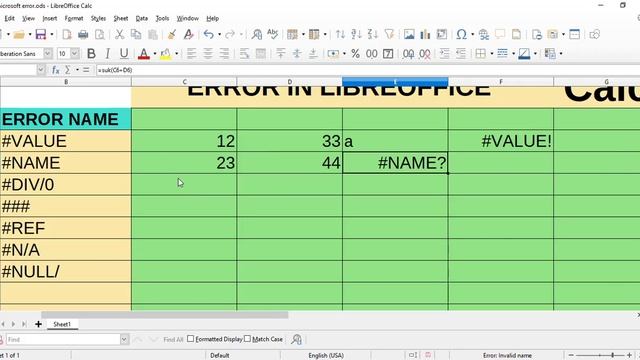Align cell content right
Image resolution: width=640 pixels, height=360 pixels.
coord(224,54)
